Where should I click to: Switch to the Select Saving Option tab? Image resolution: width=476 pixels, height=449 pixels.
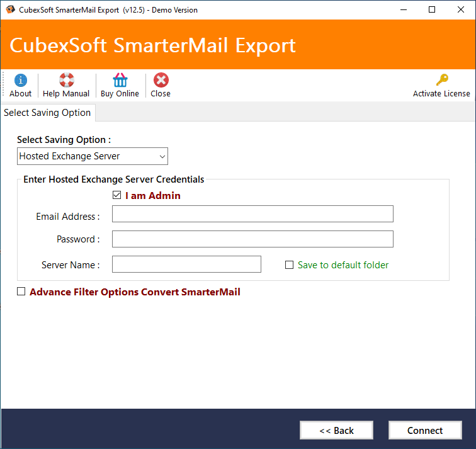click(x=47, y=113)
